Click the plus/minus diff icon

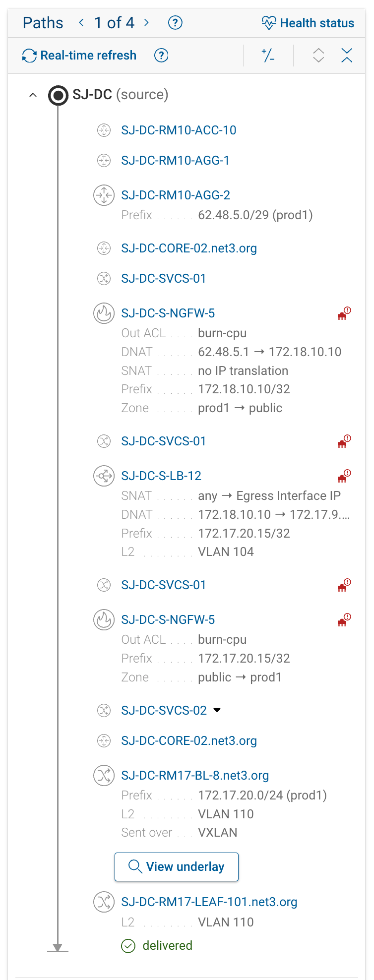point(268,56)
